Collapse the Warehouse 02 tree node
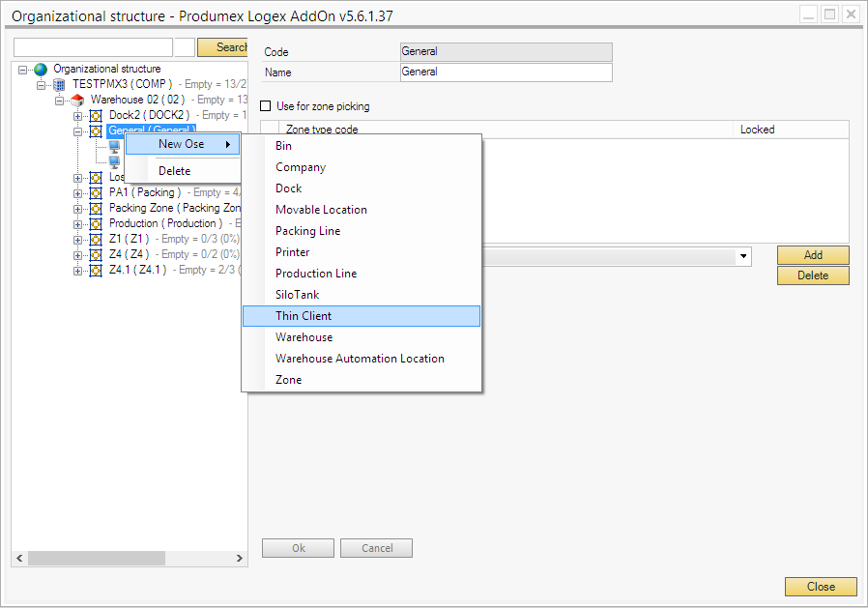The width and height of the screenshot is (868, 608). coord(60,101)
